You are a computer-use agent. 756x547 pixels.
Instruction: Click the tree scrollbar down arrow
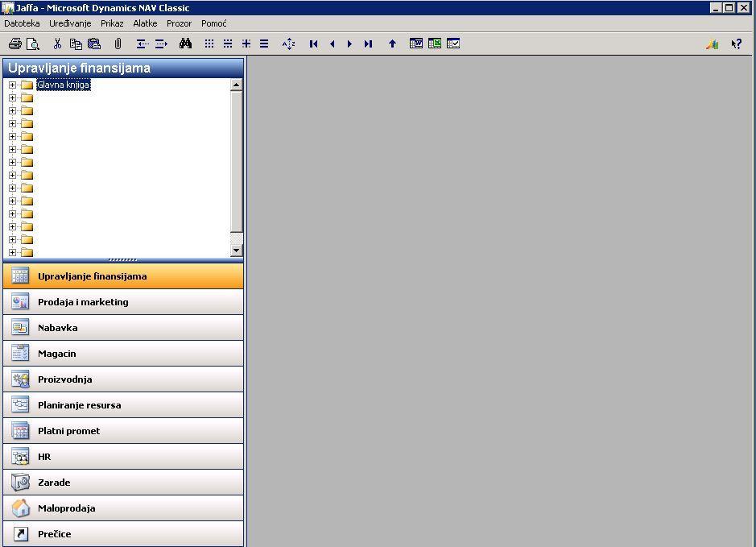(236, 250)
